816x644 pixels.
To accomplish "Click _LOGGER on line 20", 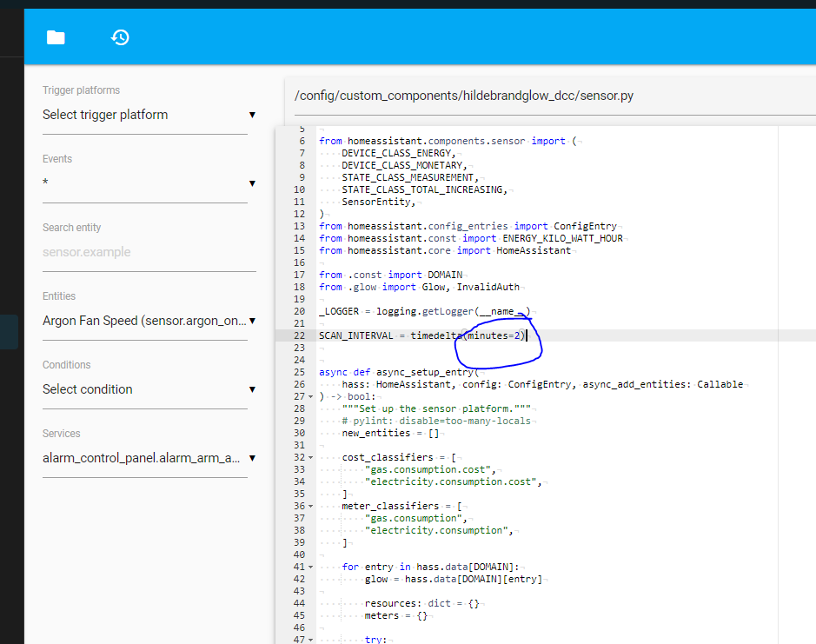I will coord(339,311).
